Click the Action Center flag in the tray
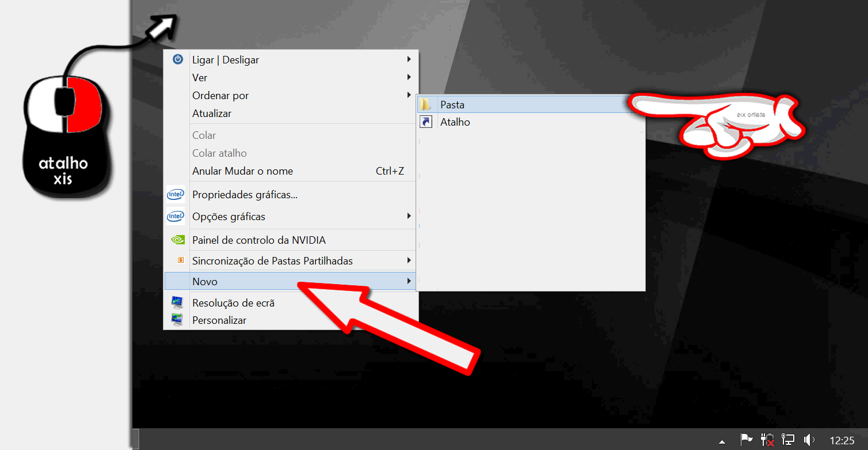This screenshot has width=868, height=450. (747, 440)
